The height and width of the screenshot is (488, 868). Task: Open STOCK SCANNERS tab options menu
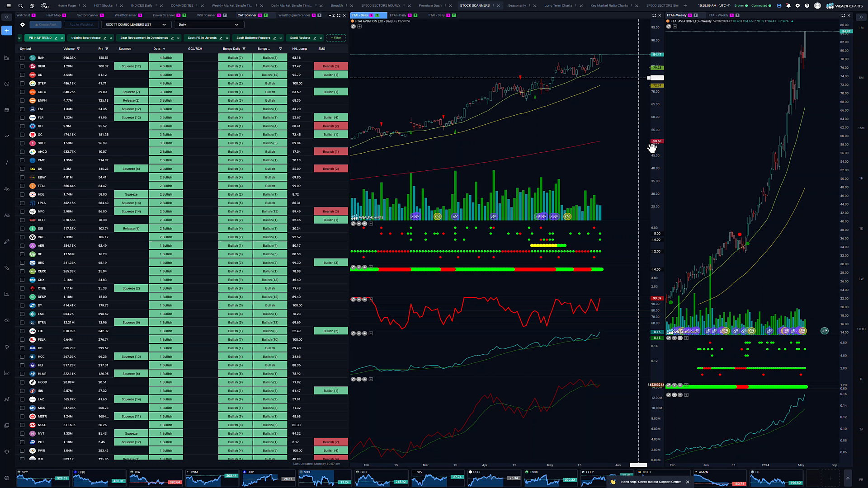[493, 6]
